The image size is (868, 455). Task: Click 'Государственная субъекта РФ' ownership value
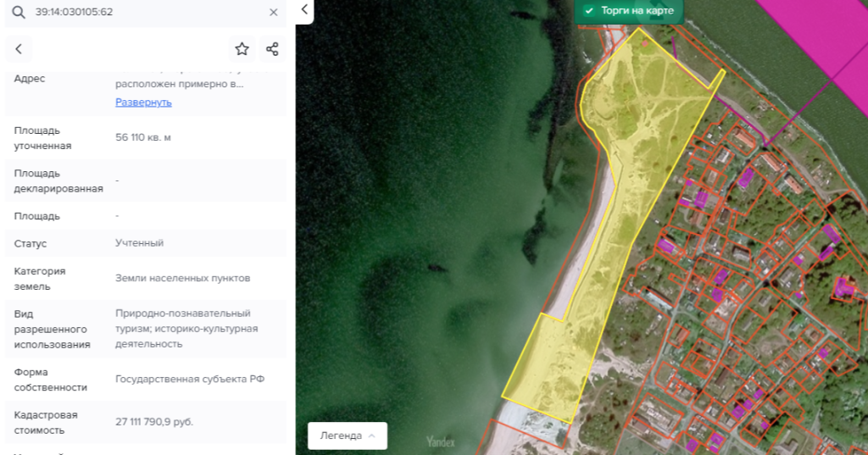[190, 380]
